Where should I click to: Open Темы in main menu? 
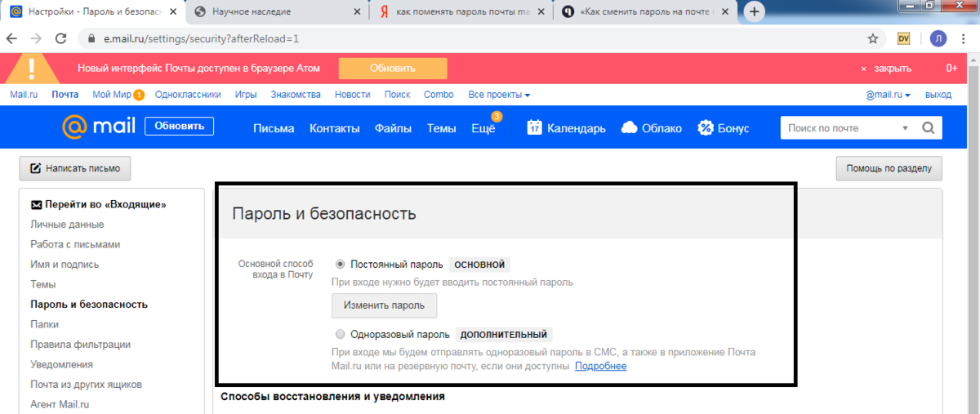point(441,128)
